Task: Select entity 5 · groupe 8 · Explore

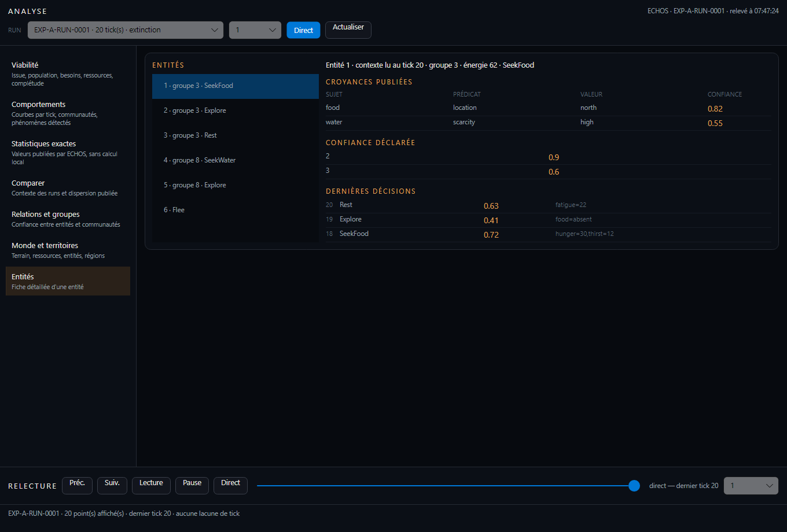Action: point(236,186)
